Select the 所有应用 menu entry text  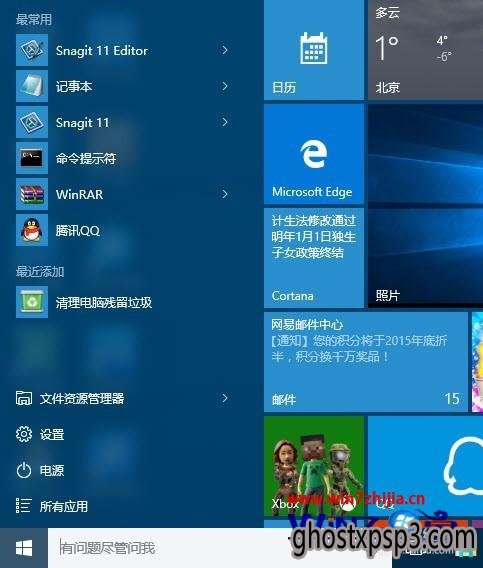(x=64, y=506)
